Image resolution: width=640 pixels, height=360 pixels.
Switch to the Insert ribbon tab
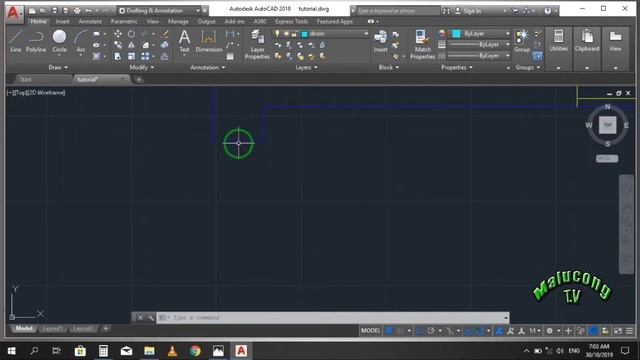click(62, 21)
